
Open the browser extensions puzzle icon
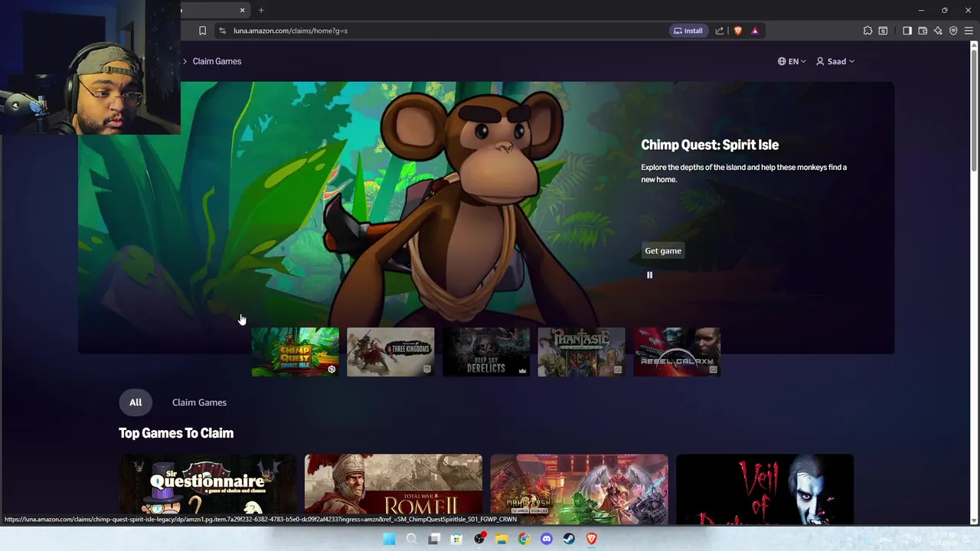tap(867, 31)
